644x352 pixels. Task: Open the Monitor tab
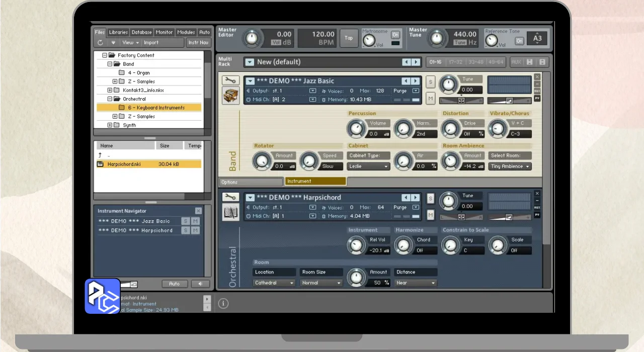pos(164,32)
